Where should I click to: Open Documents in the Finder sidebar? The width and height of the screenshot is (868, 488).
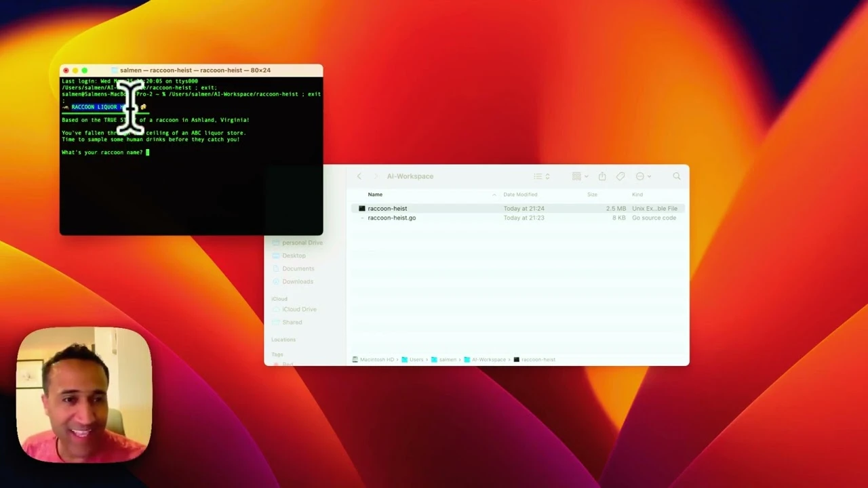click(298, 268)
